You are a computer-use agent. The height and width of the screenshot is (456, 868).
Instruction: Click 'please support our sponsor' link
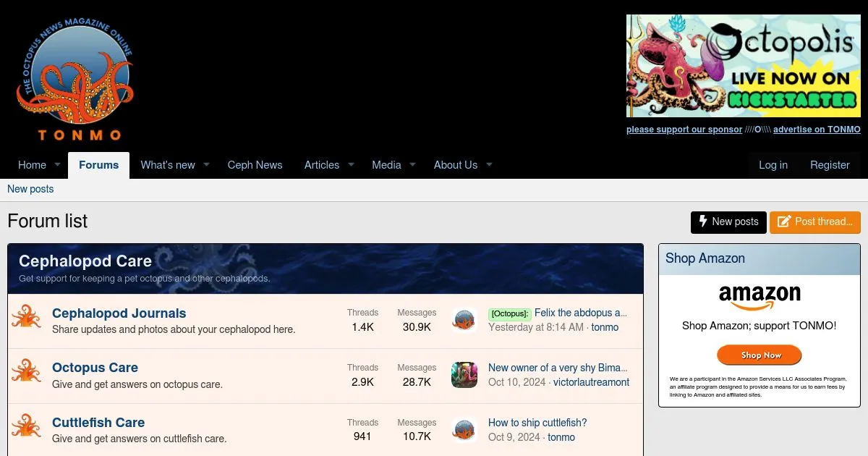click(x=684, y=130)
